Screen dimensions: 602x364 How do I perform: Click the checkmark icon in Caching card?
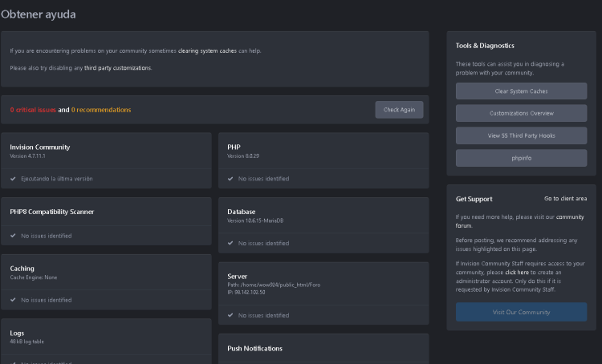[13, 300]
